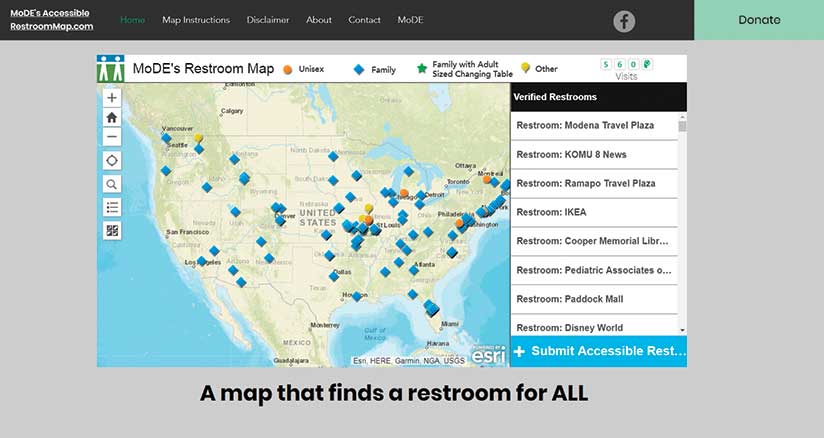This screenshot has width=824, height=438.
Task: Click MoDE's Accessible RestroomMap.com site title
Action: (x=52, y=19)
